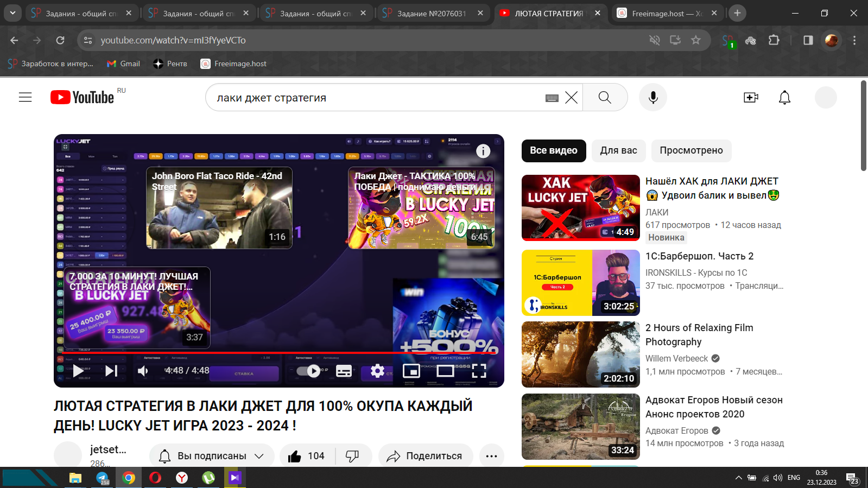The image size is (868, 488).
Task: Bookmark this page with the star
Action: tap(696, 40)
